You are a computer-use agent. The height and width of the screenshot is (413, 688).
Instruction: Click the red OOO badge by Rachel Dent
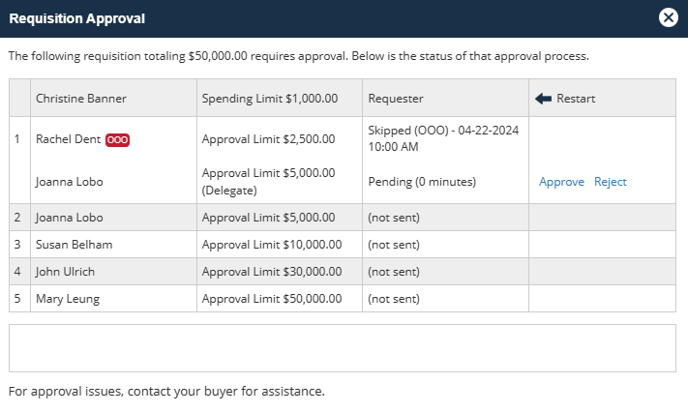(x=118, y=140)
